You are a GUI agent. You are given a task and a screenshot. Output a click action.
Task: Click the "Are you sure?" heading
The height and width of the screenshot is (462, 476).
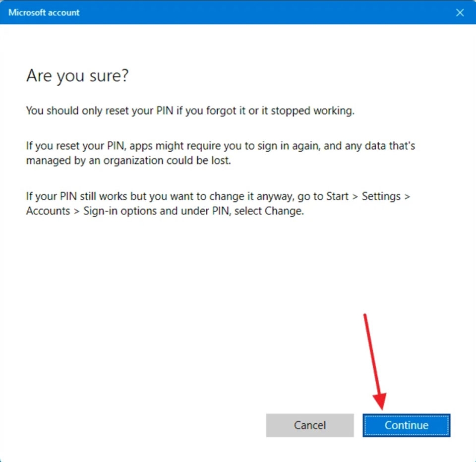(x=77, y=76)
